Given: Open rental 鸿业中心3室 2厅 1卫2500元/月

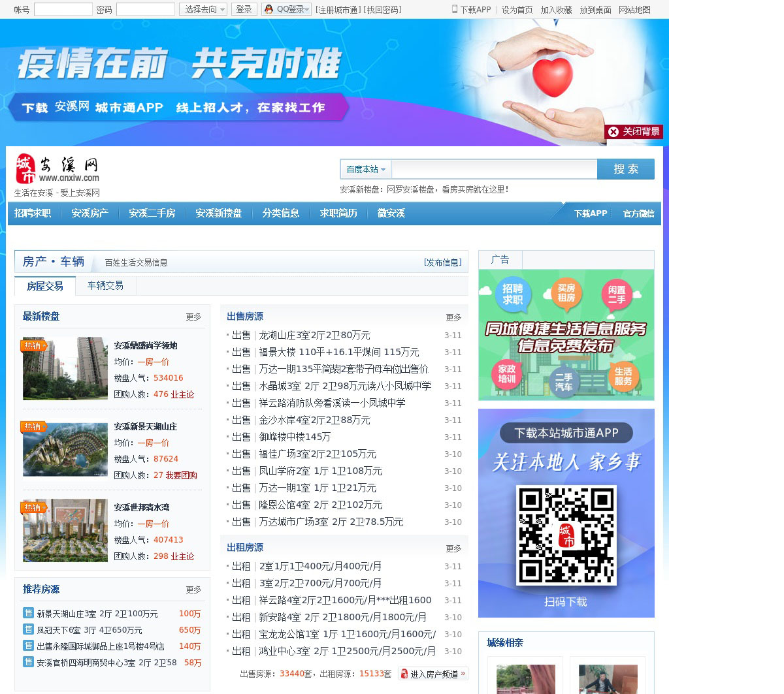Looking at the screenshot, I should (x=348, y=651).
